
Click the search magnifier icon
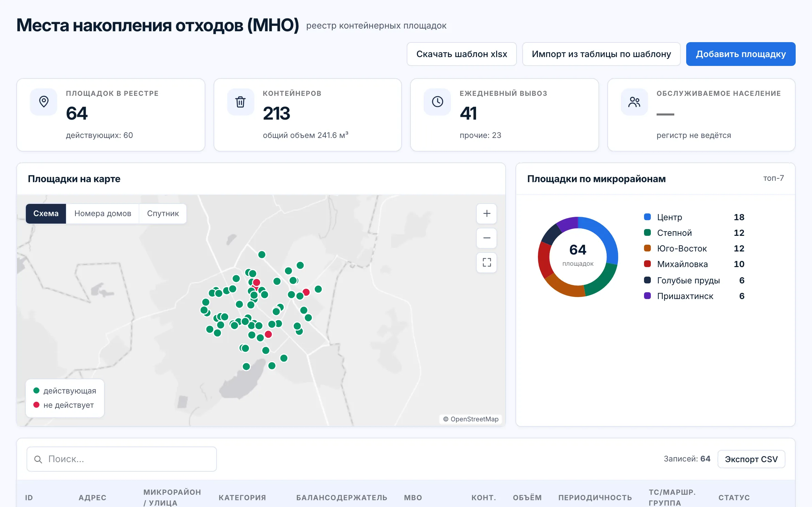click(38, 459)
